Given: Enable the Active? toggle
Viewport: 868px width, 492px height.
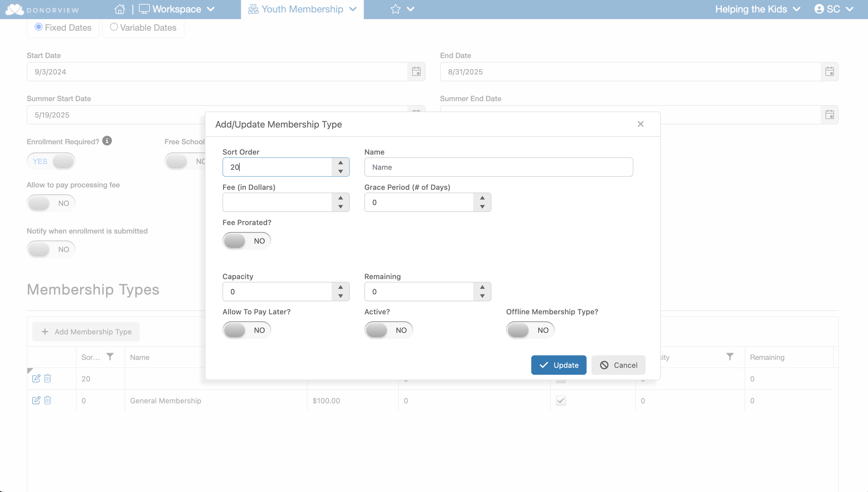Looking at the screenshot, I should pos(388,330).
